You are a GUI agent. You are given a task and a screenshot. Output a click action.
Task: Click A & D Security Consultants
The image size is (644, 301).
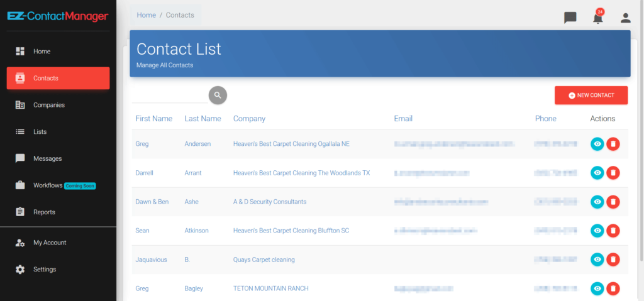click(x=270, y=202)
